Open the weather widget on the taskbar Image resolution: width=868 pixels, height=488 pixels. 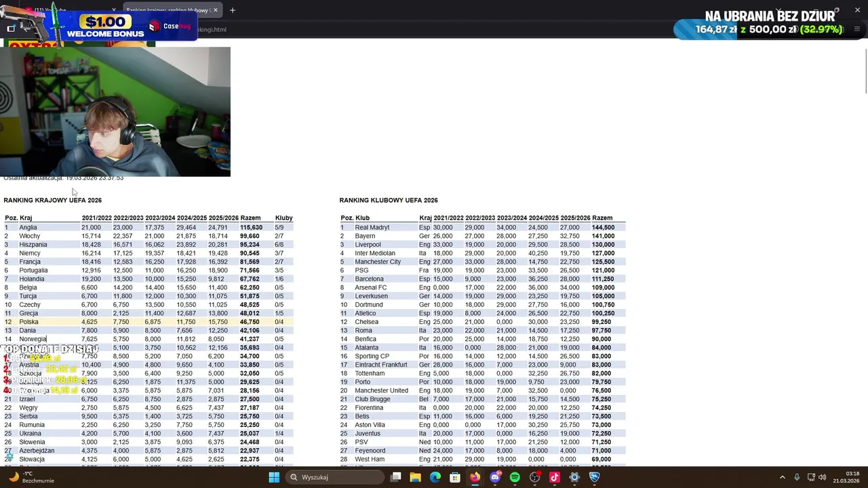click(31, 477)
